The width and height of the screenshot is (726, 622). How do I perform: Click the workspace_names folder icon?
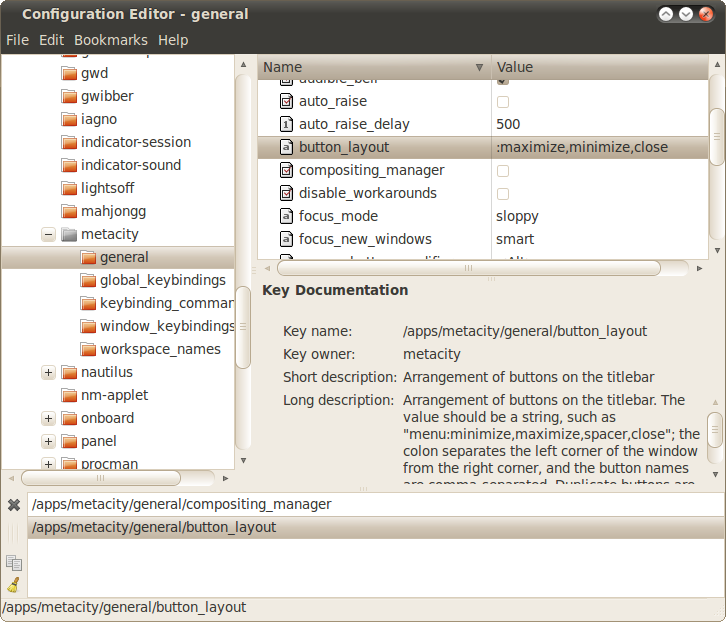click(88, 349)
